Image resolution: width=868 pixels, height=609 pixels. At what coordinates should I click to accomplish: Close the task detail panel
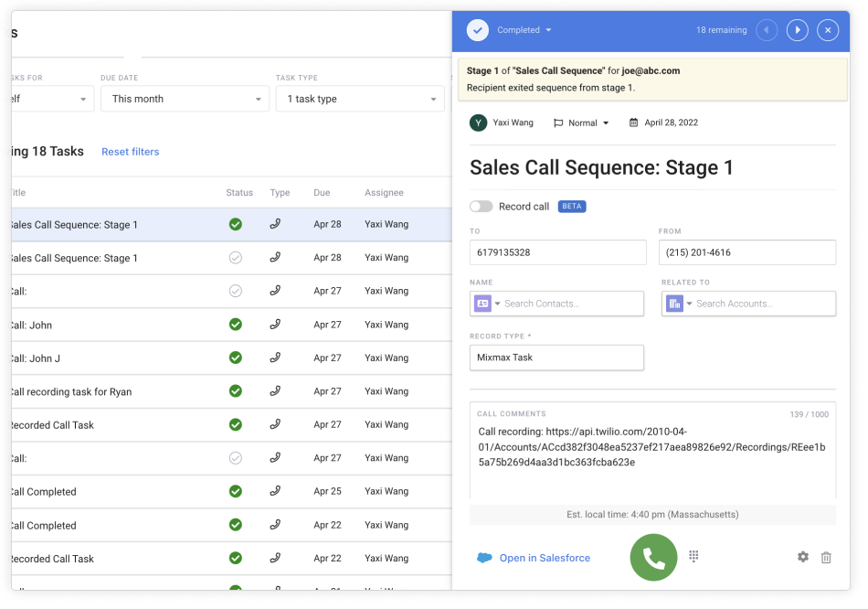(828, 30)
